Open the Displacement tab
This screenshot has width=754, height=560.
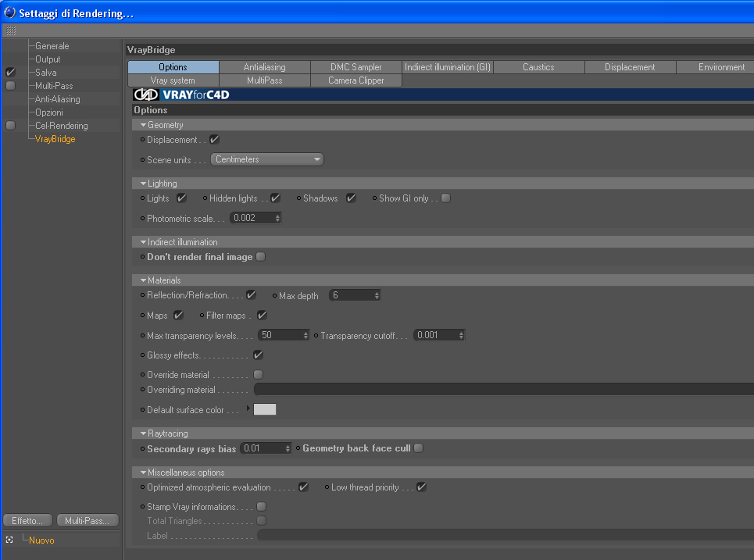(x=630, y=67)
